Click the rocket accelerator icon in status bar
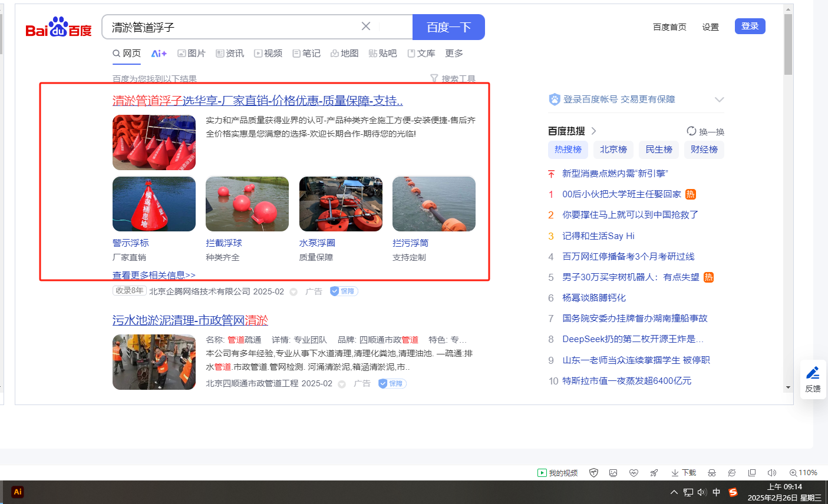This screenshot has height=504, width=828. coord(654,473)
